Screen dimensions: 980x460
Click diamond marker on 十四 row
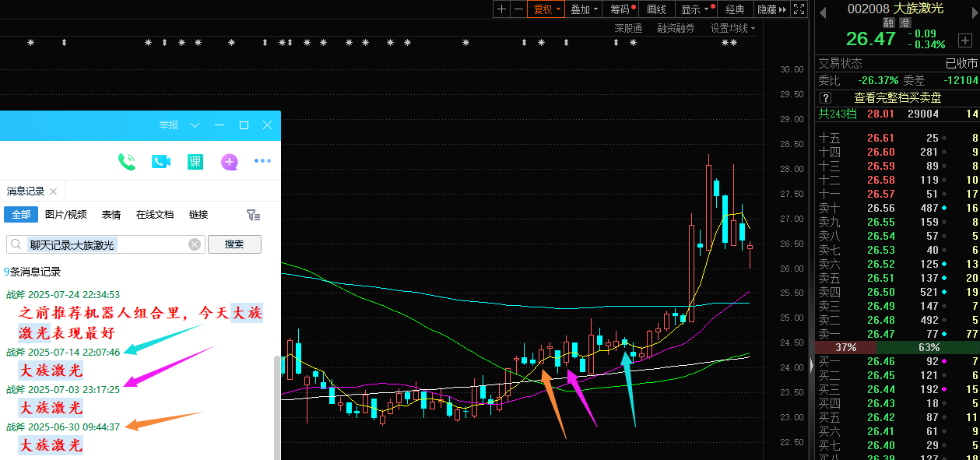945,152
